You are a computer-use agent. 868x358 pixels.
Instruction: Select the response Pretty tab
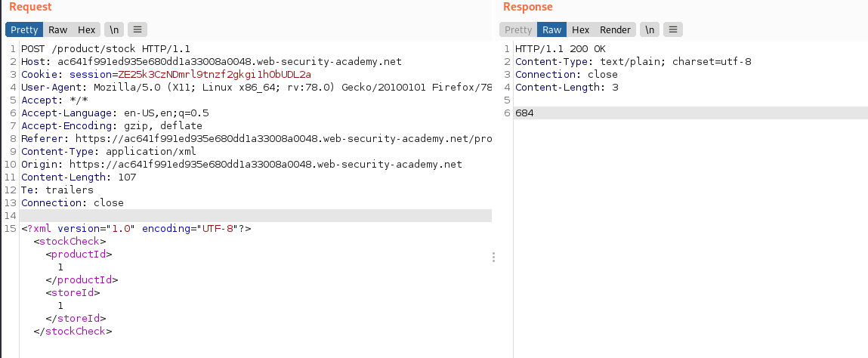tap(518, 30)
